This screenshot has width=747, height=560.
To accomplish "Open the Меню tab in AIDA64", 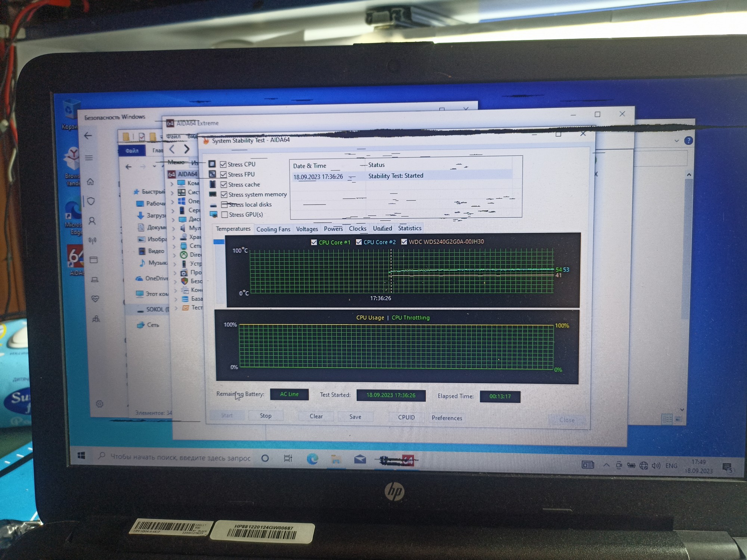I will tap(176, 162).
